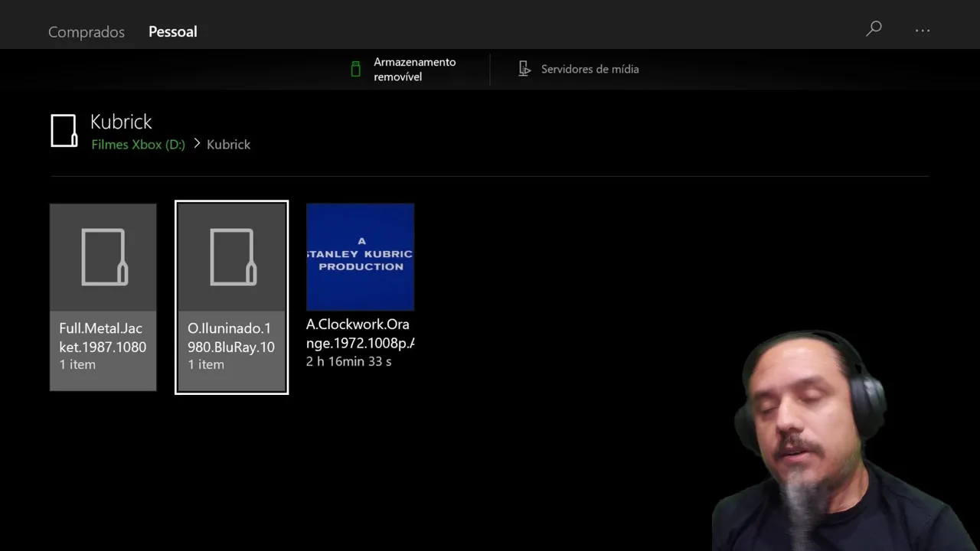Click the Kubrick page title
This screenshot has height=551, width=980.
pos(121,122)
